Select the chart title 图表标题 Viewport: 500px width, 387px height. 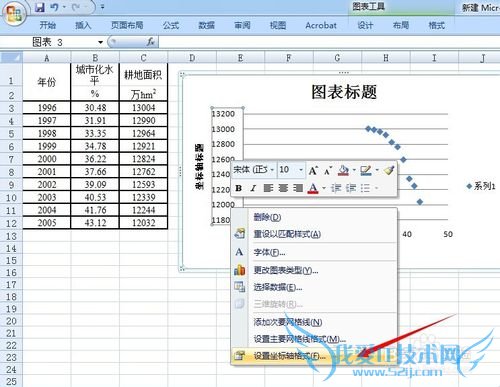pos(344,92)
